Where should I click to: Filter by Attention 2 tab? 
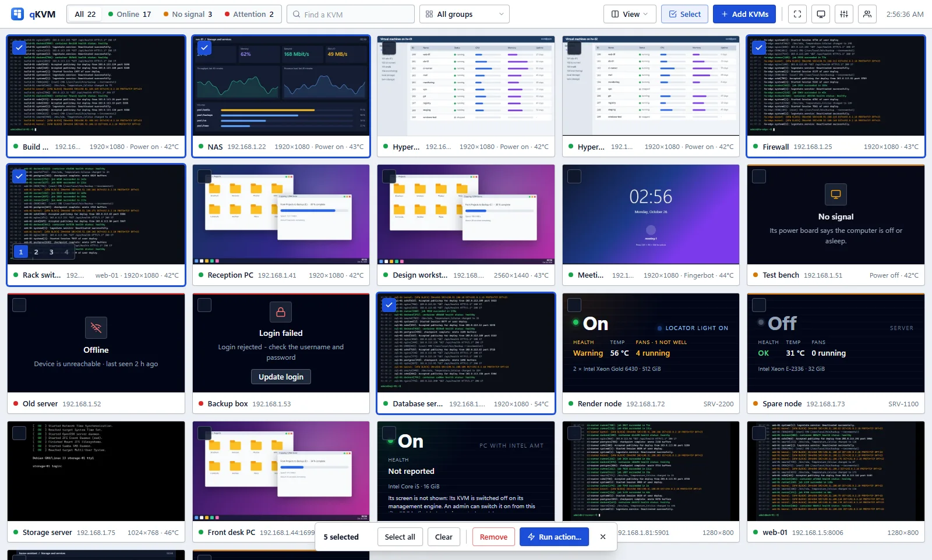pos(249,14)
